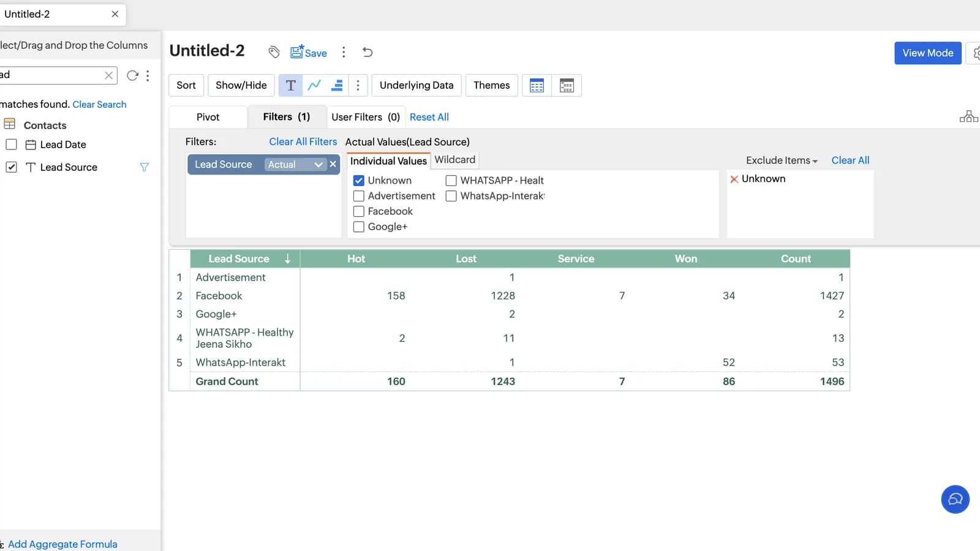Image resolution: width=980 pixels, height=551 pixels.
Task: Select the WhatsApp-Interakt row label
Action: 240,362
